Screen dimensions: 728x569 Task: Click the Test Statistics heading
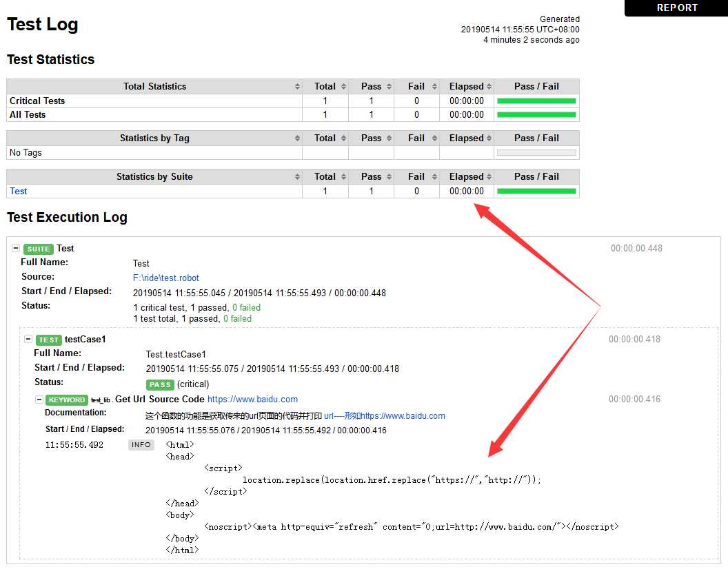click(50, 59)
